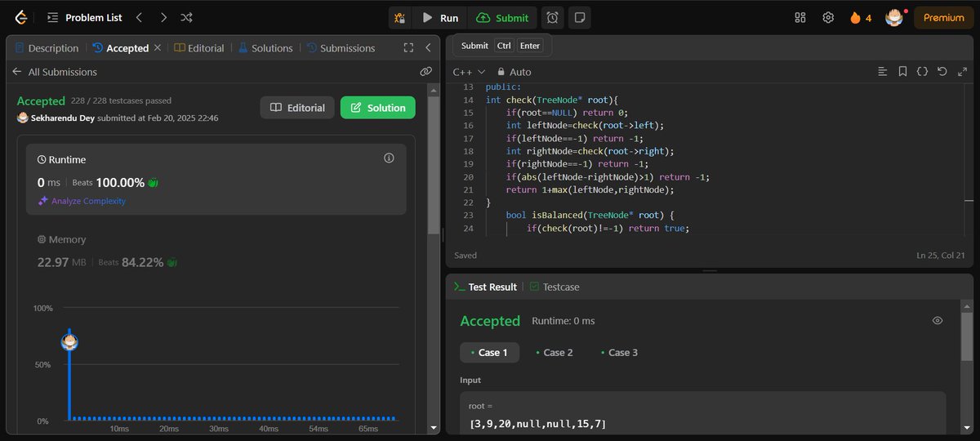The image size is (980, 441).
Task: Switch to the Test Result tab
Action: (x=485, y=287)
